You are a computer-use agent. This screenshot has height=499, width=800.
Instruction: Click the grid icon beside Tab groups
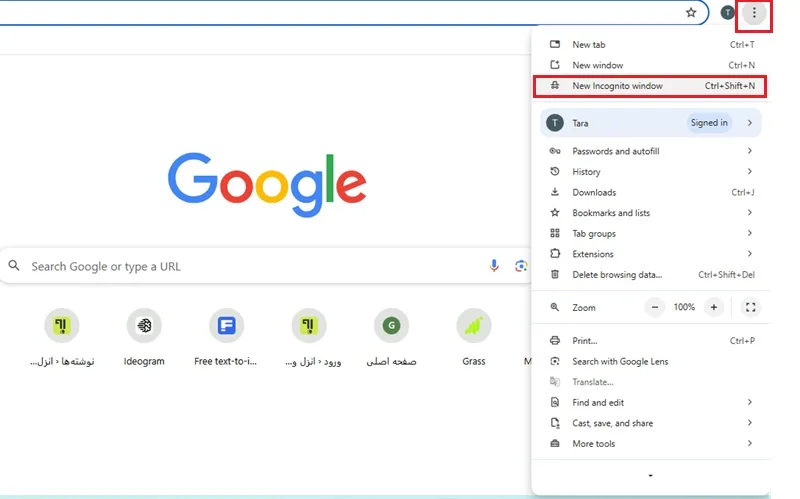click(x=555, y=233)
